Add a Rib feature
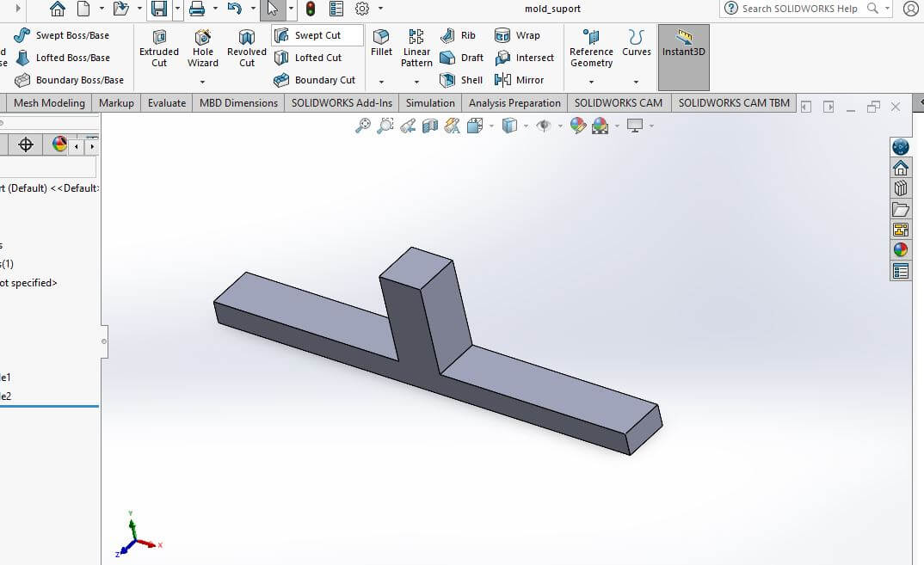The width and height of the screenshot is (924, 565). point(458,35)
